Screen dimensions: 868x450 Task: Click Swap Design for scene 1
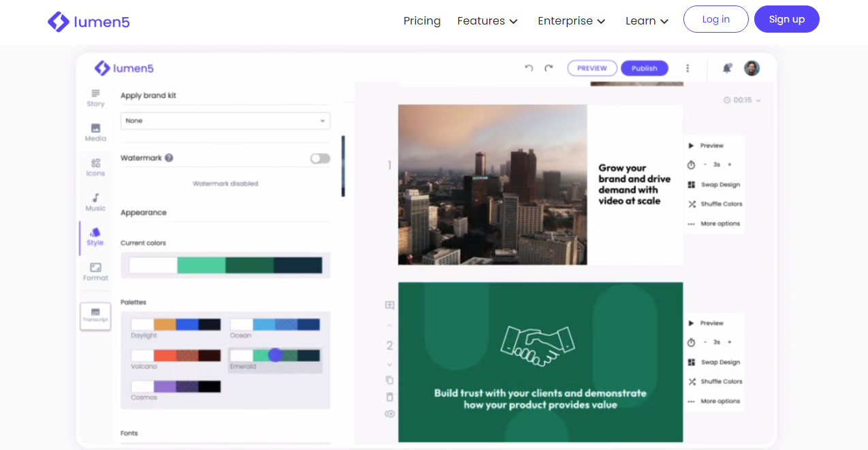(x=714, y=184)
